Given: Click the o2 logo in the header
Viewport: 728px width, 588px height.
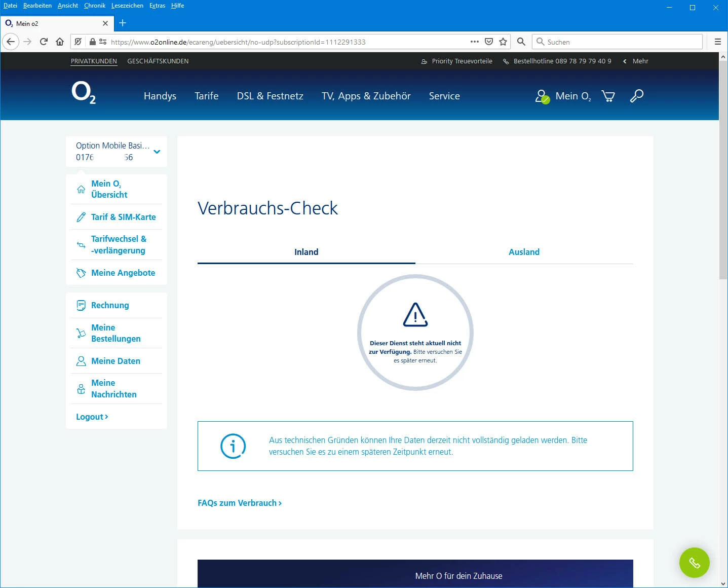Looking at the screenshot, I should tap(84, 93).
